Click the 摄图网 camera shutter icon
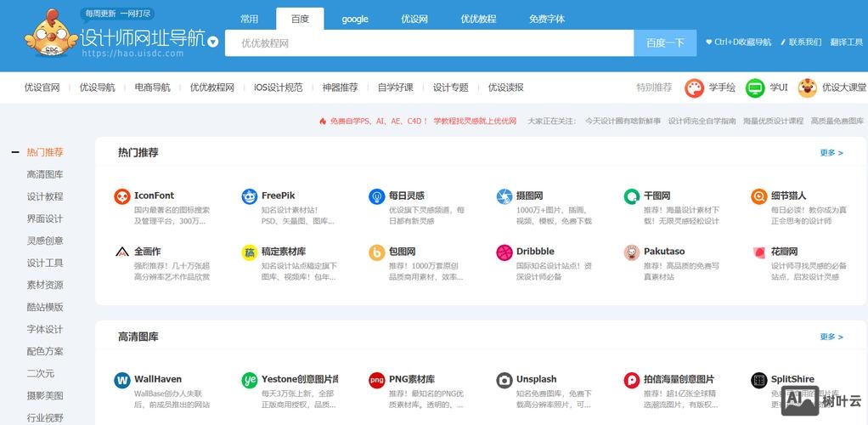Screen dimensions: 868x425 pyautogui.click(x=504, y=196)
